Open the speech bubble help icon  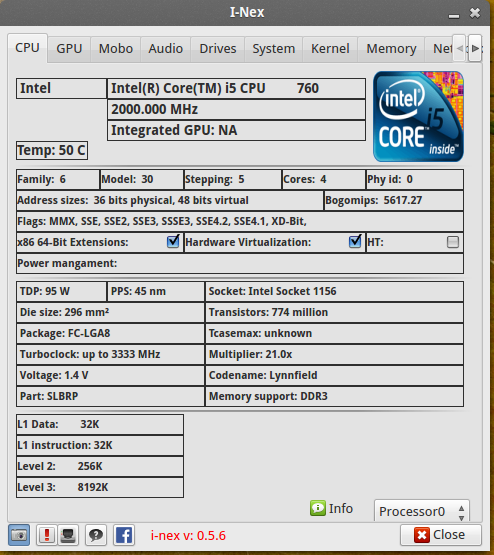tap(96, 535)
